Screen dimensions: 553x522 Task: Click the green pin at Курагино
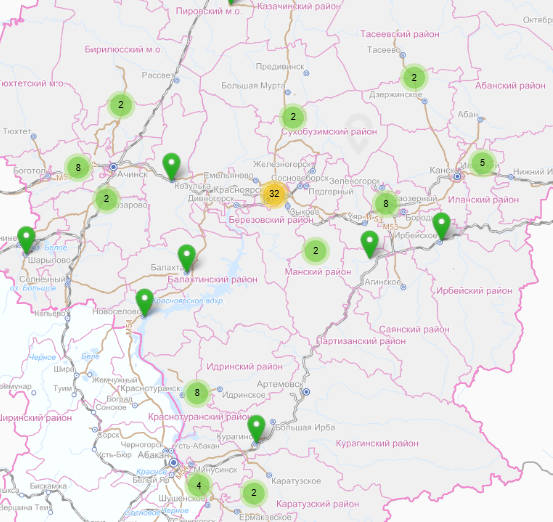pos(256,429)
